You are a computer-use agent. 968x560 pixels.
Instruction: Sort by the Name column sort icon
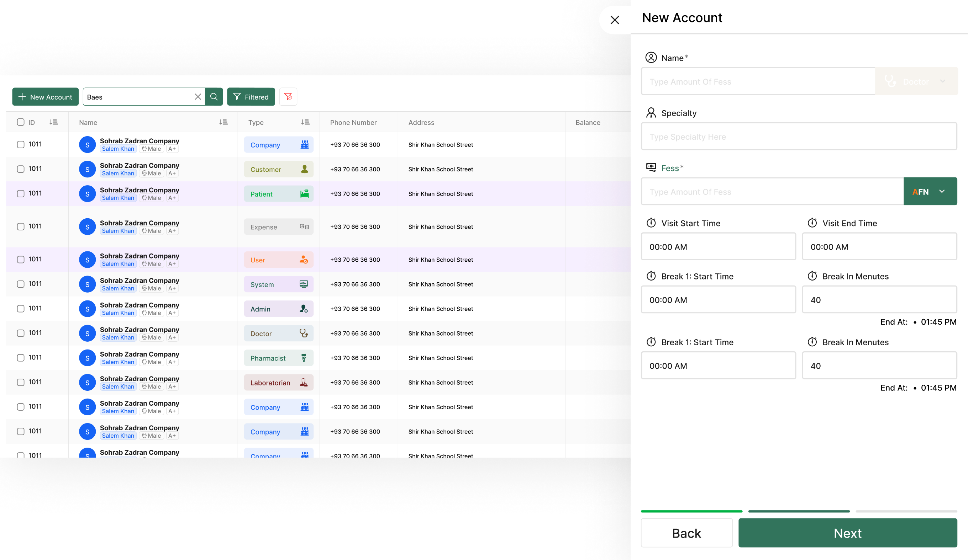click(x=223, y=122)
